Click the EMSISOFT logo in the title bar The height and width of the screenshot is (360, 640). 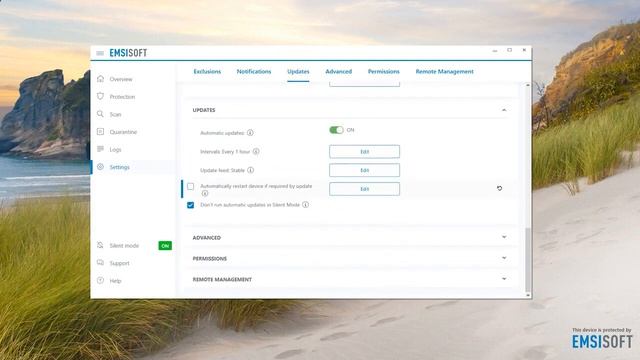[x=128, y=53]
